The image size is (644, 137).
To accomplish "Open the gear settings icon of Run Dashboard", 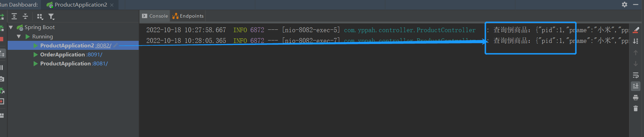I will [x=625, y=4].
